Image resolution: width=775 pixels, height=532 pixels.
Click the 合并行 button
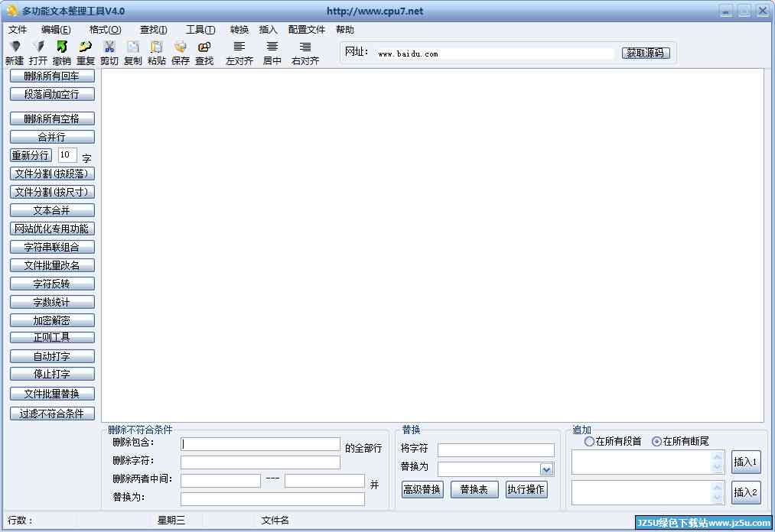coord(52,137)
